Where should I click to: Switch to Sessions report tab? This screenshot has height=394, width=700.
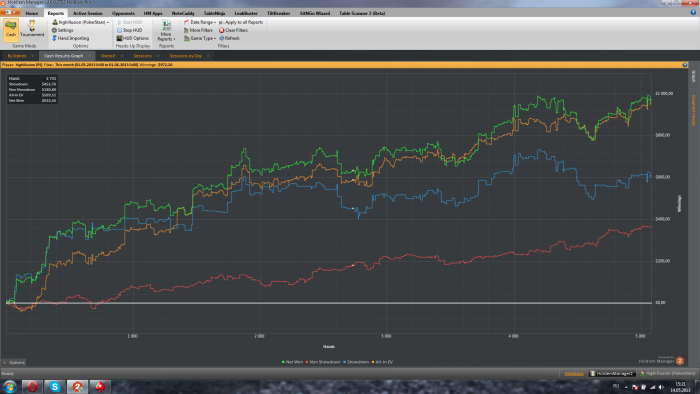pos(142,56)
